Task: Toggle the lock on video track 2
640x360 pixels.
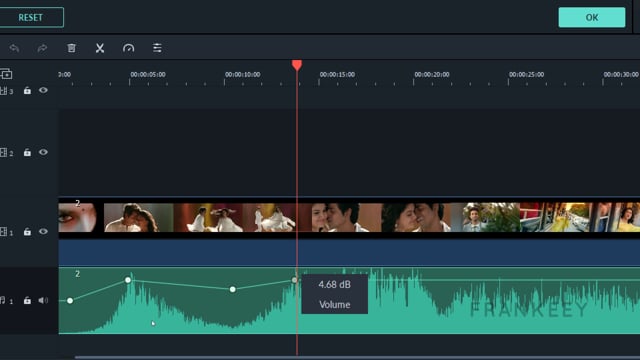Action: (27, 153)
